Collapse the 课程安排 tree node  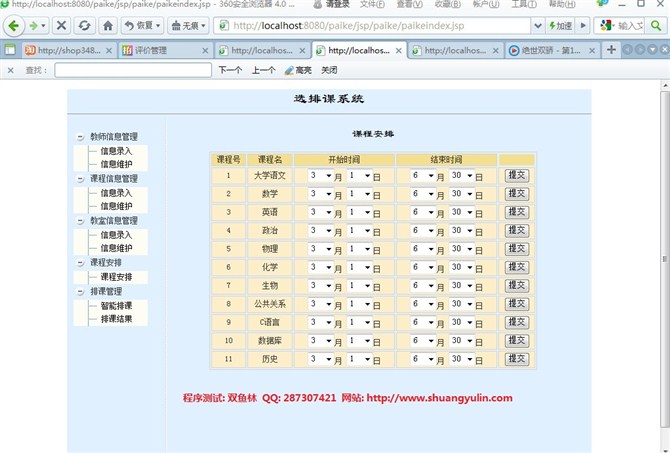coord(80,263)
